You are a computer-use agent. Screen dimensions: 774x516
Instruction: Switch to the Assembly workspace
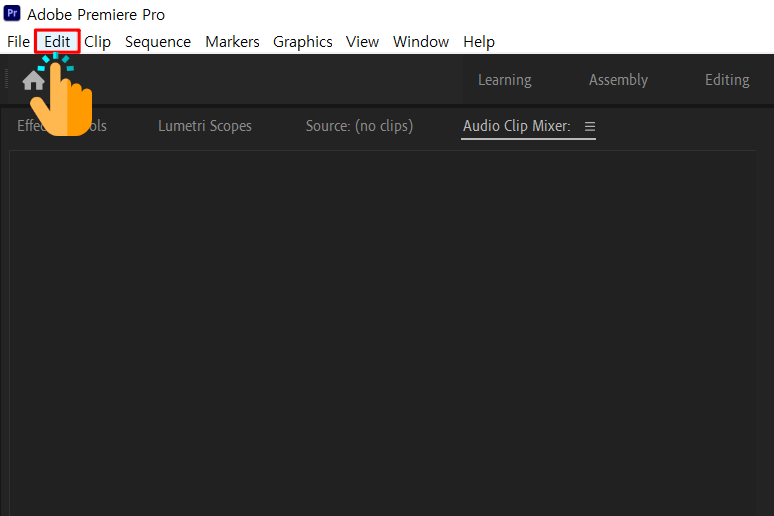click(x=618, y=80)
